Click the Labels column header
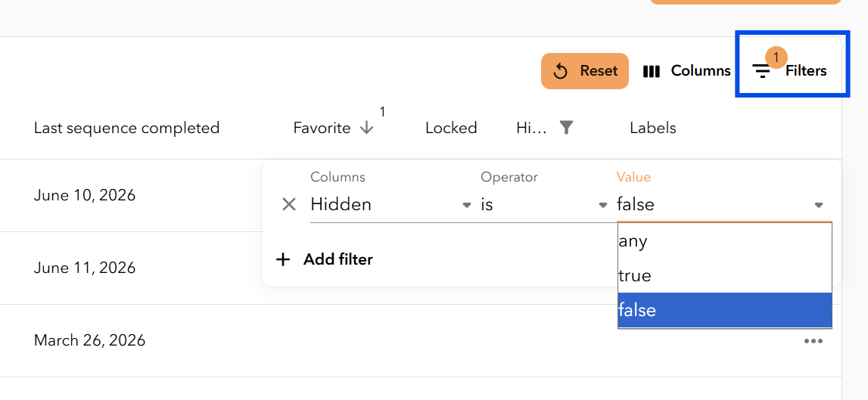This screenshot has width=868, height=400. pos(652,128)
